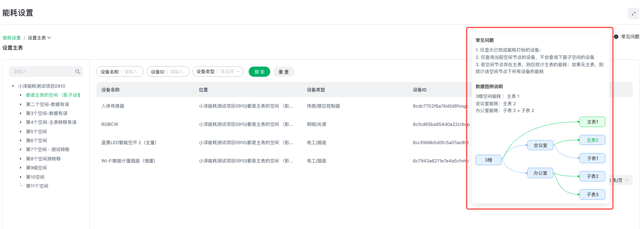Click the 办公室 node in diagram
The image size is (644, 229).
(540, 173)
